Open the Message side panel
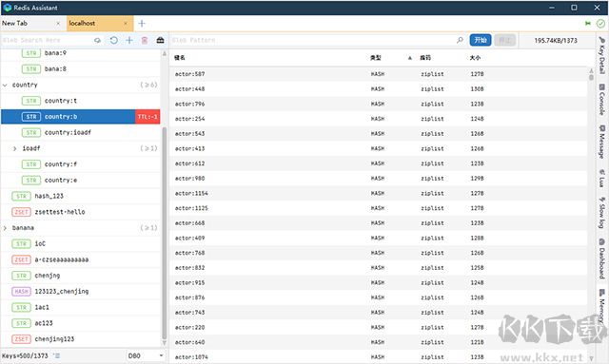Viewport: 609px width, 364px height. click(x=601, y=142)
